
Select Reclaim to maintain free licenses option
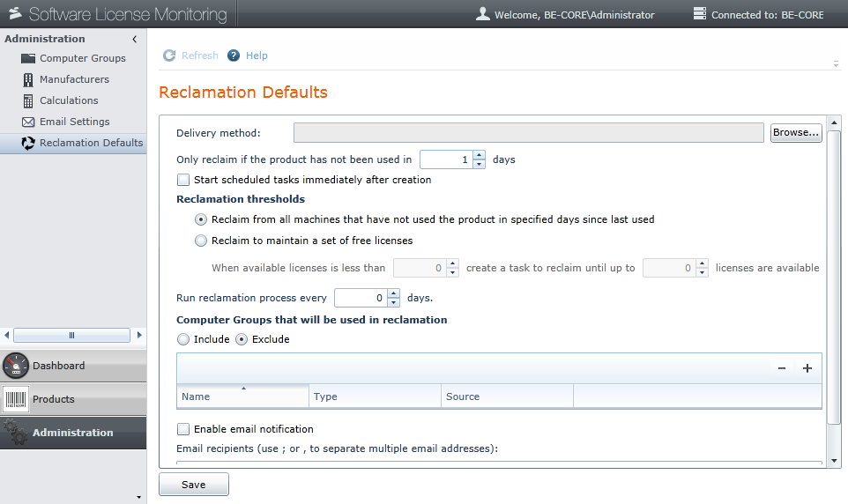pos(201,241)
